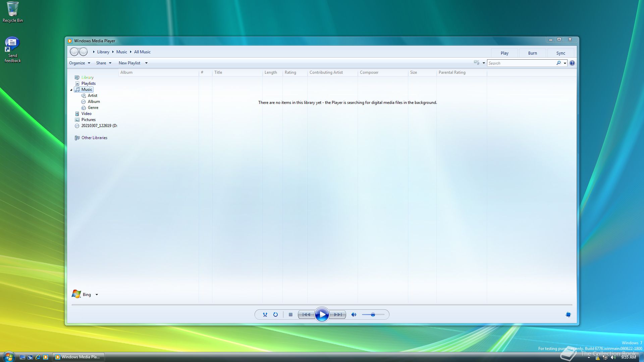
Task: Open the Sync tab
Action: pyautogui.click(x=561, y=53)
